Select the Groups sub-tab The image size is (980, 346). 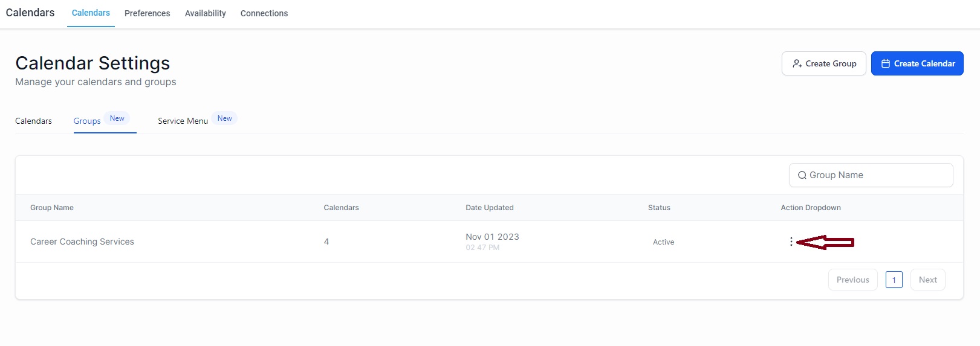pos(87,121)
